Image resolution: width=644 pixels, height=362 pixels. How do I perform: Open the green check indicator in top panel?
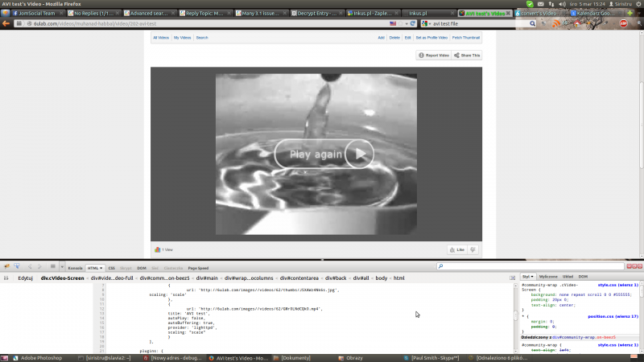coord(530,4)
